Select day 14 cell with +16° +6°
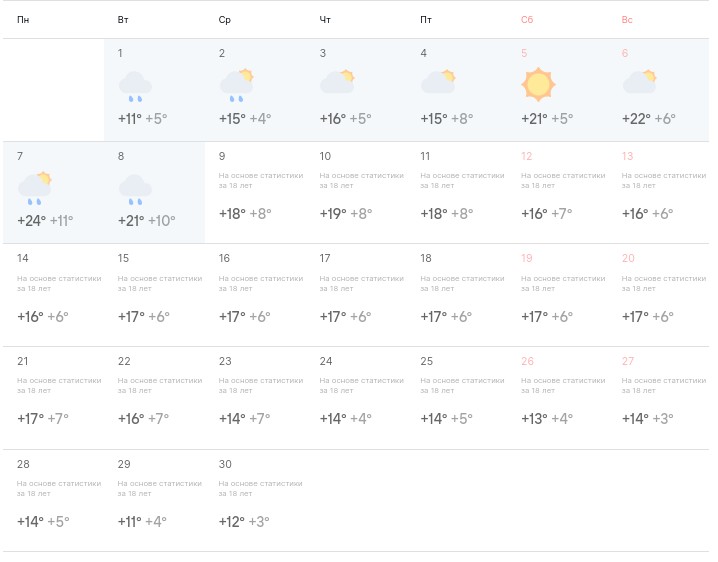This screenshot has width=718, height=562. coord(54,295)
